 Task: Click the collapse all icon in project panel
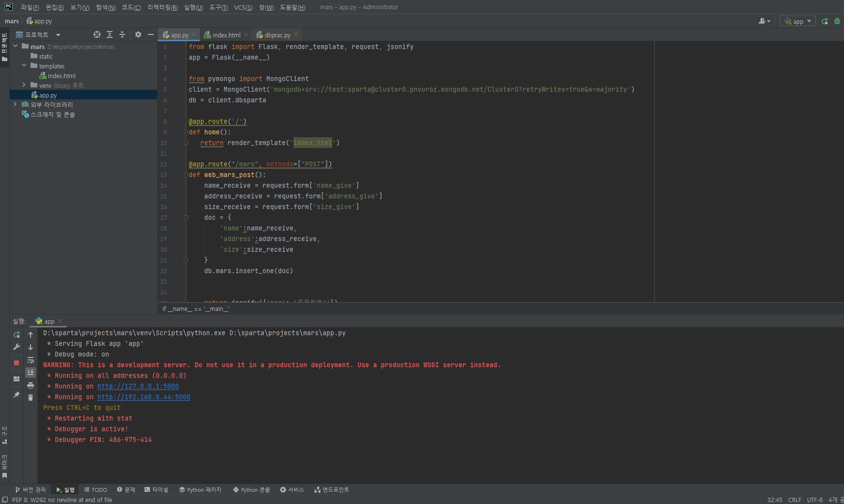(122, 34)
